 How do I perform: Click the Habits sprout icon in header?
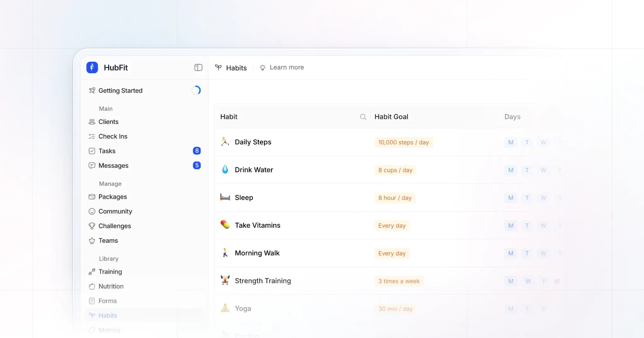coord(218,67)
